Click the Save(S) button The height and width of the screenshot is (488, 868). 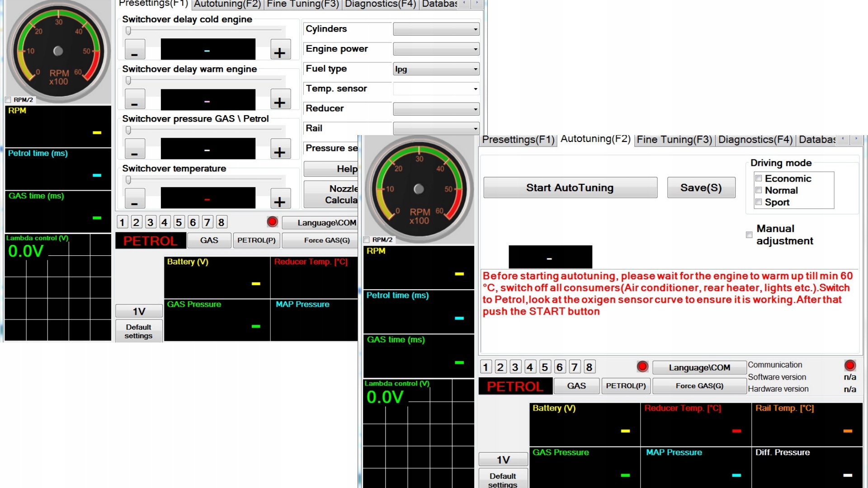click(701, 188)
